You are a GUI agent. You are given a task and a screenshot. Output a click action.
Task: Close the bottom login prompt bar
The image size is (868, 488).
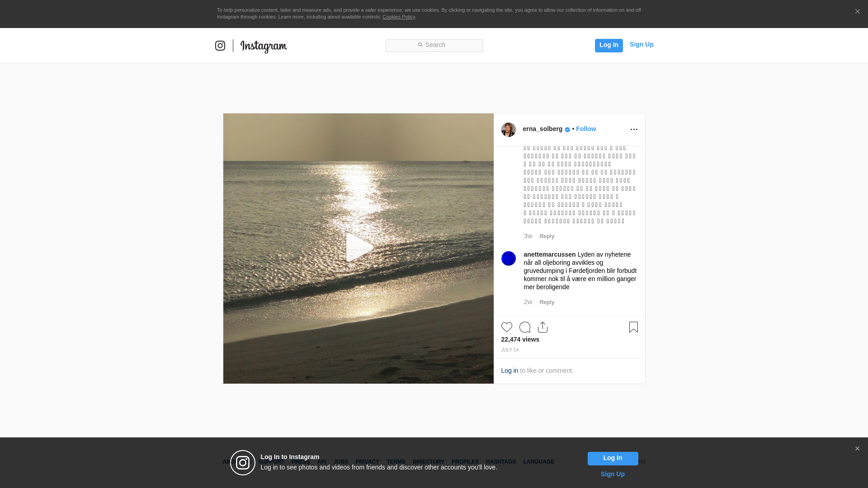click(x=857, y=449)
